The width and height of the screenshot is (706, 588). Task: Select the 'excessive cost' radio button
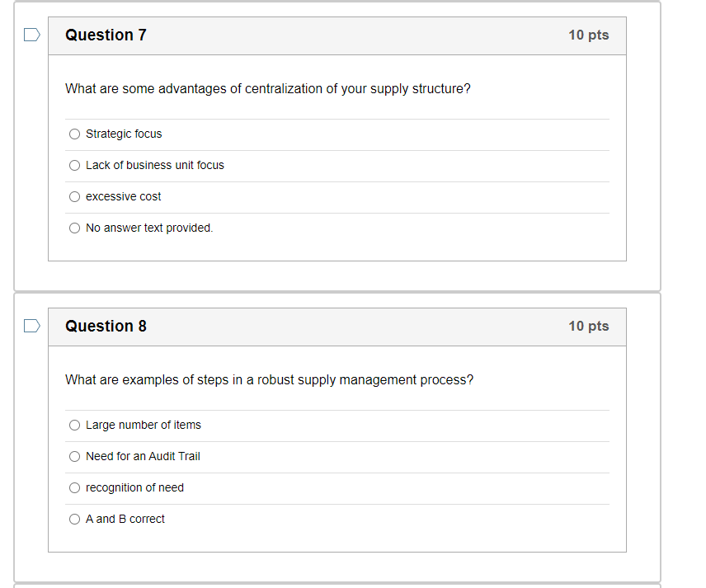point(75,196)
